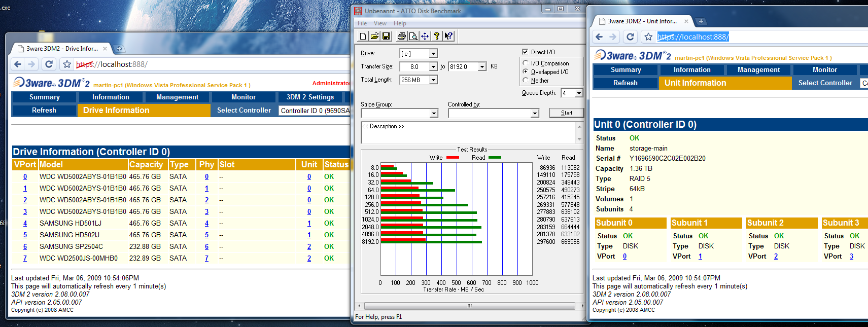Open Transfer Size start dropdown showing 8.0
Image resolution: width=868 pixels, height=327 pixels.
(x=433, y=66)
